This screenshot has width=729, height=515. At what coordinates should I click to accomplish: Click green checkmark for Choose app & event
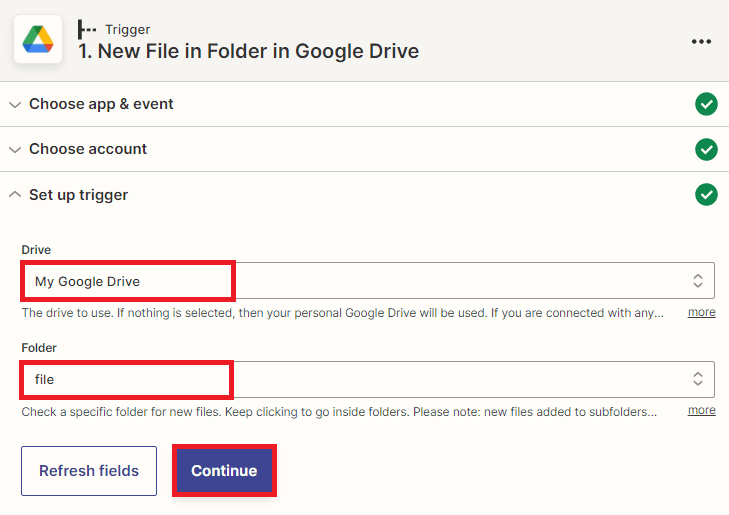[x=706, y=104]
